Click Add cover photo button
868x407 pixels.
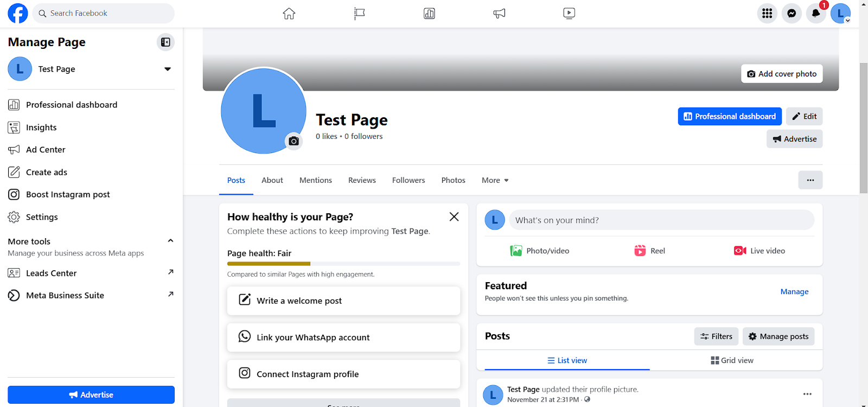[782, 74]
